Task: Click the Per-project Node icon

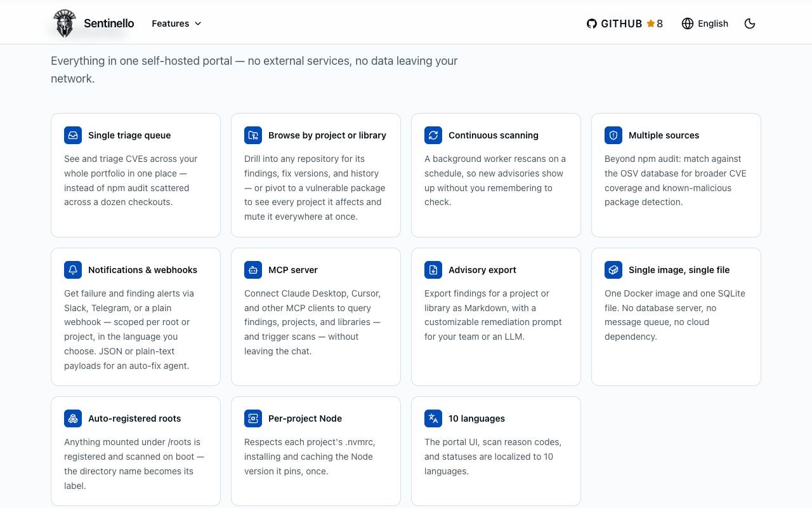Action: [x=253, y=418]
